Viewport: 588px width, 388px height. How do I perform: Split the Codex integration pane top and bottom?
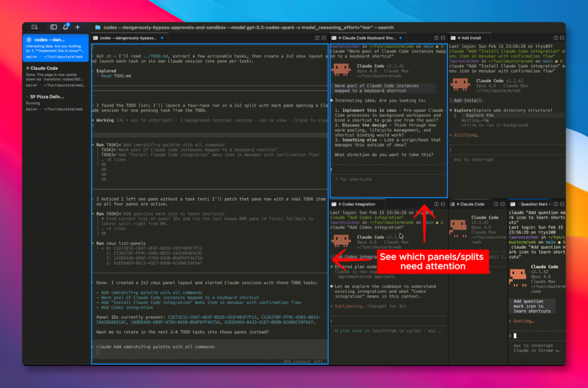click(x=443, y=204)
